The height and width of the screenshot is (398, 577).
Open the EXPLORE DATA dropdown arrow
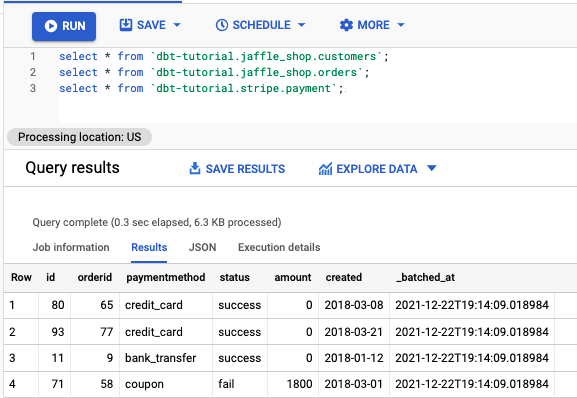[432, 168]
